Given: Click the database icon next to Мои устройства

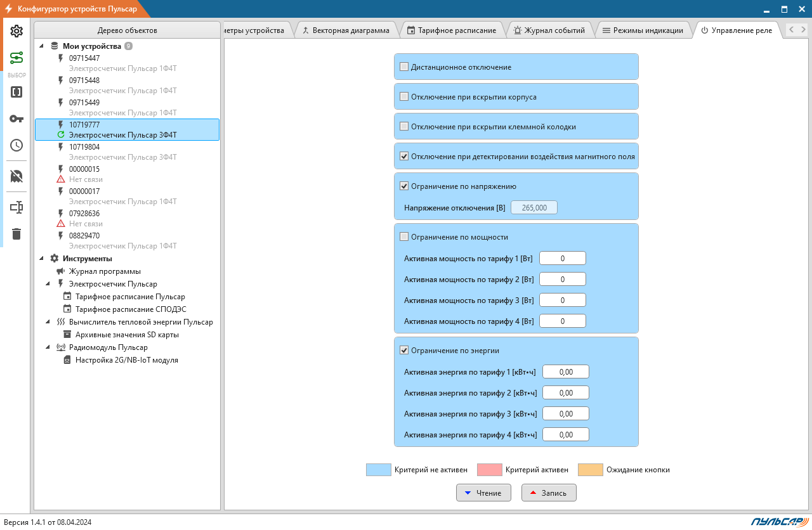Looking at the screenshot, I should click(x=54, y=46).
